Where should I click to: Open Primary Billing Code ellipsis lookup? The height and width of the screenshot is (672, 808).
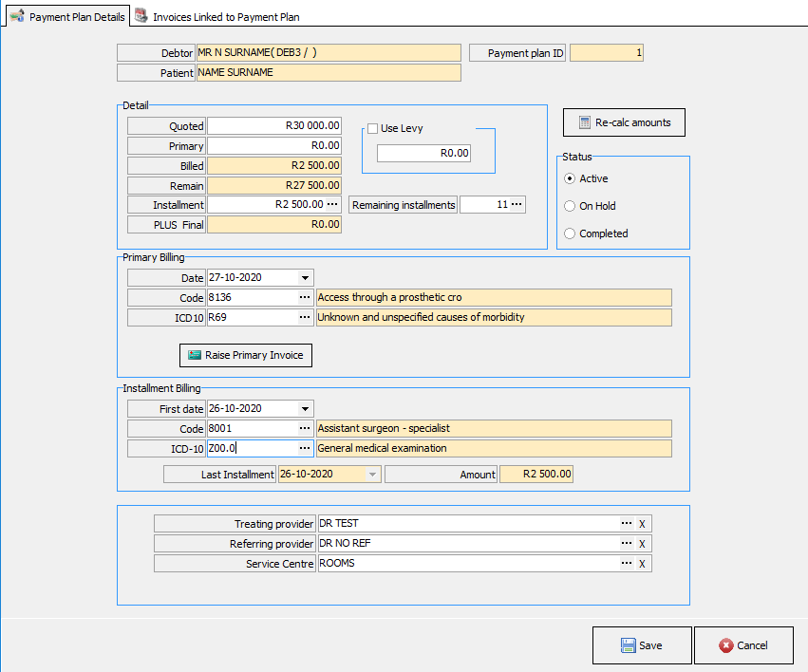coord(305,297)
